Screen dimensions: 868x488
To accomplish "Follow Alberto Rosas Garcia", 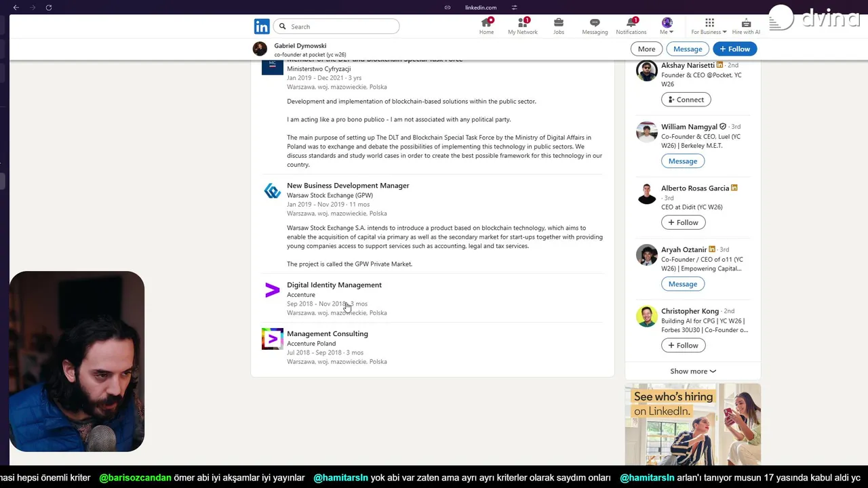I will (683, 222).
